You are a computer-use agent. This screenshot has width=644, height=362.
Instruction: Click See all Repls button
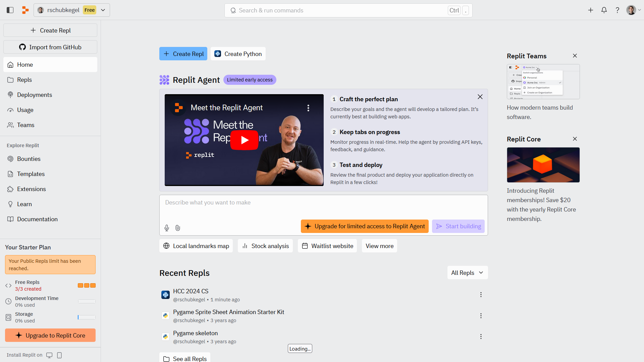click(x=185, y=358)
